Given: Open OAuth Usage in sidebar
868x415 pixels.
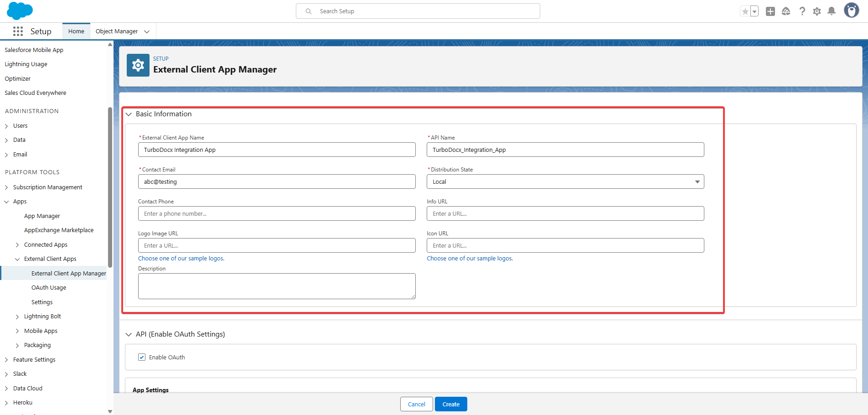Looking at the screenshot, I should click(x=49, y=288).
